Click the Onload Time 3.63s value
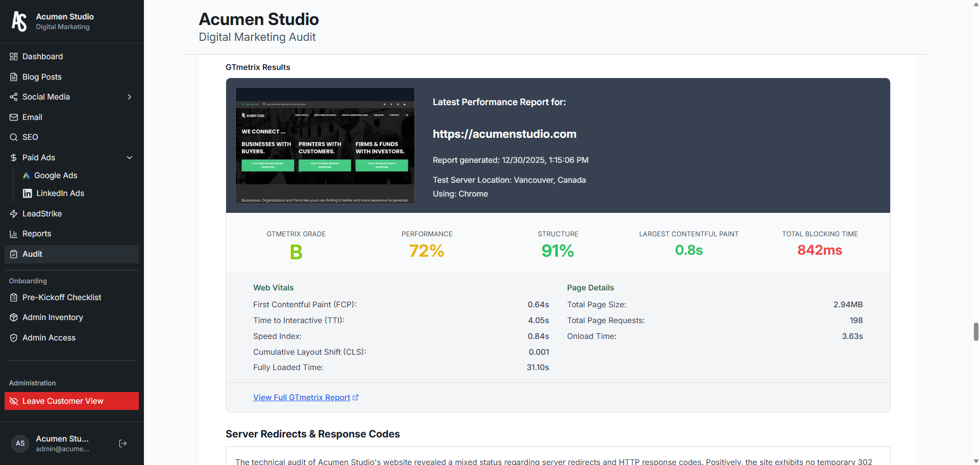Viewport: 980px width, 465px height. 852,336
